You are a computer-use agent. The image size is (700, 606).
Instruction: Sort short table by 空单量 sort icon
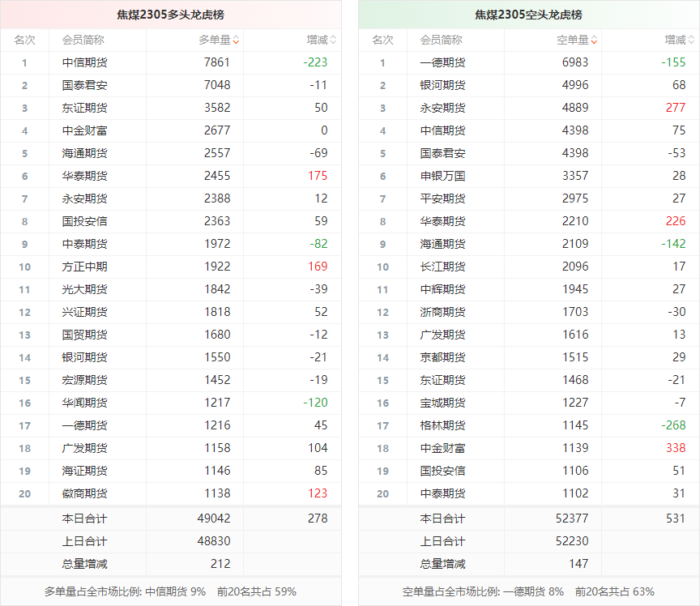[x=594, y=40]
